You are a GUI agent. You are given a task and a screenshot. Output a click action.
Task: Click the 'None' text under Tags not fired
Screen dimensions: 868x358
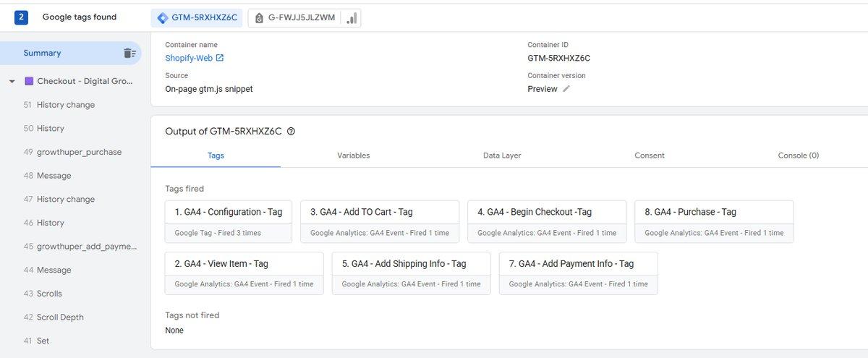[x=174, y=331]
